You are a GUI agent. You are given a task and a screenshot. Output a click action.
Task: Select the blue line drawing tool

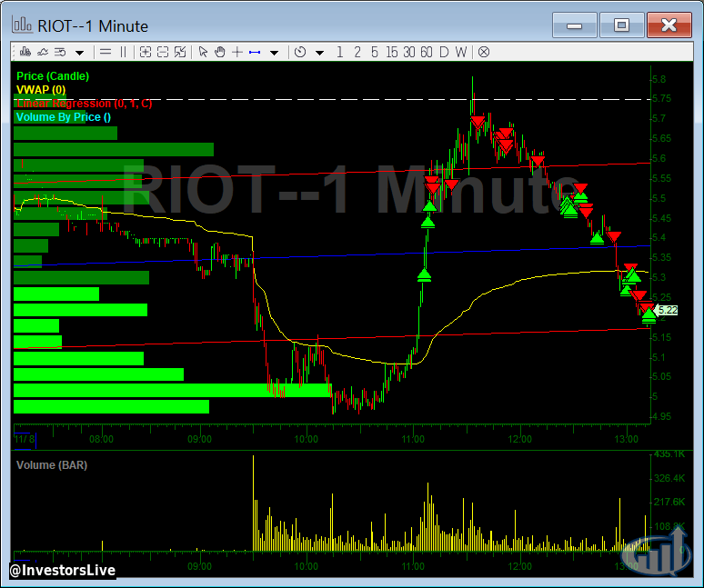255,53
